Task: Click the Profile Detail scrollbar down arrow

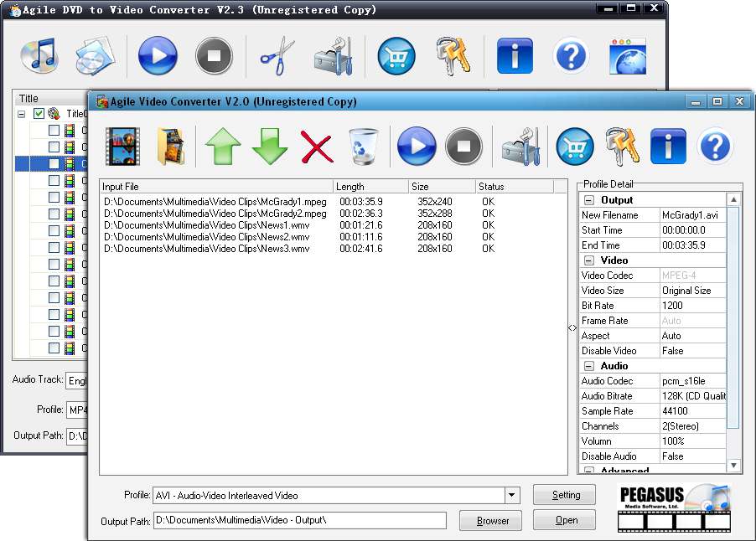Action: (733, 466)
